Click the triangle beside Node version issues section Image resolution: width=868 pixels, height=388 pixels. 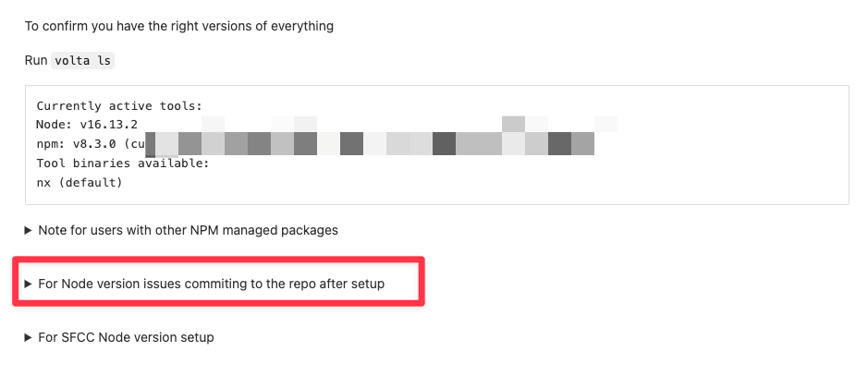pyautogui.click(x=29, y=284)
